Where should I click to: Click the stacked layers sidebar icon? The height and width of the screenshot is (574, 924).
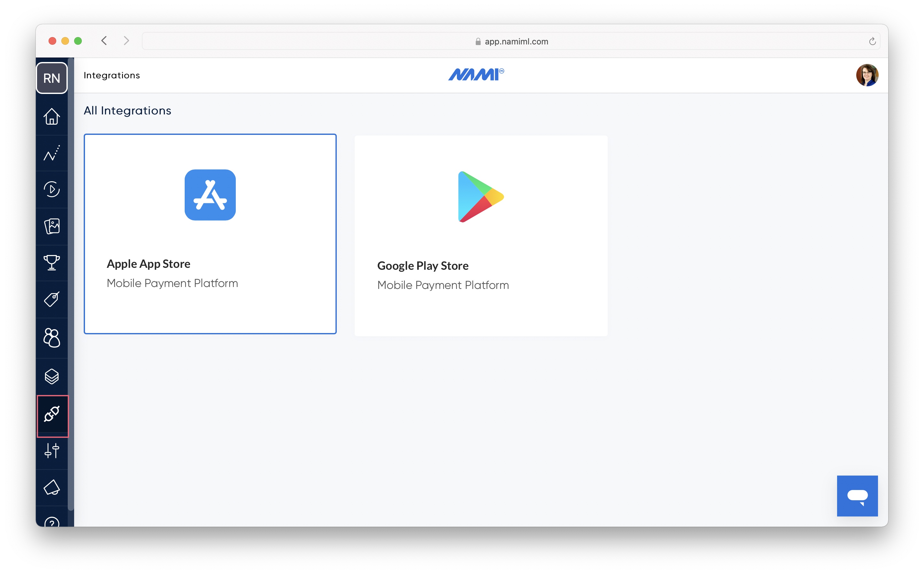(52, 376)
